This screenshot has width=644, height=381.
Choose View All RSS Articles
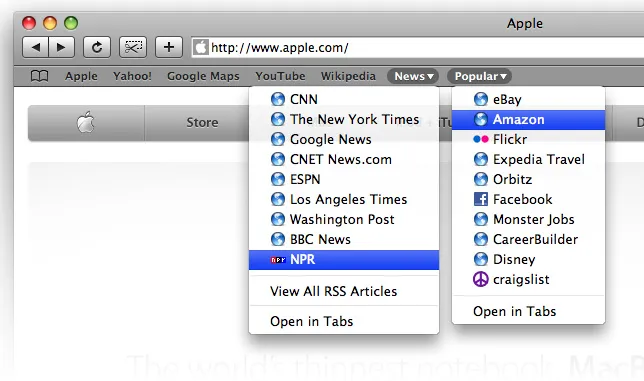click(x=344, y=291)
